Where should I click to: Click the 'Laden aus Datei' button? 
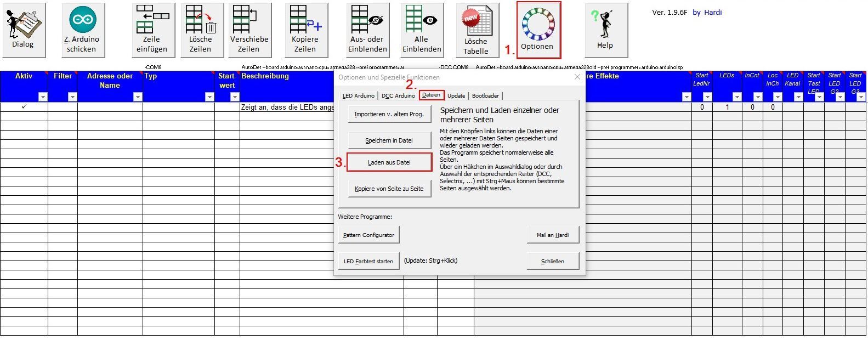point(389,162)
